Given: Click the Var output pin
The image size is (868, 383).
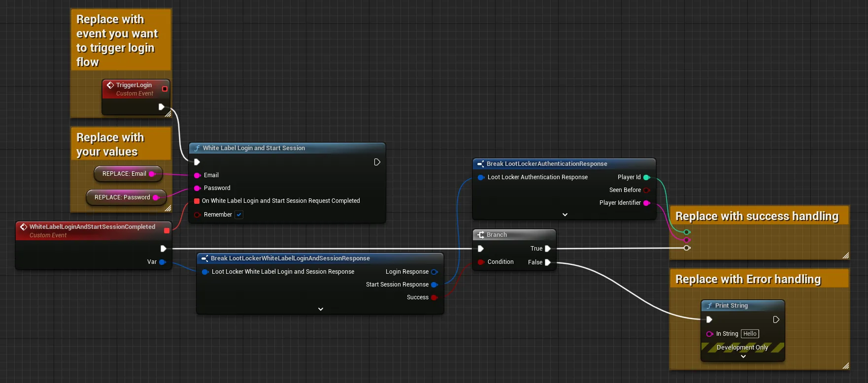Looking at the screenshot, I should [x=163, y=262].
